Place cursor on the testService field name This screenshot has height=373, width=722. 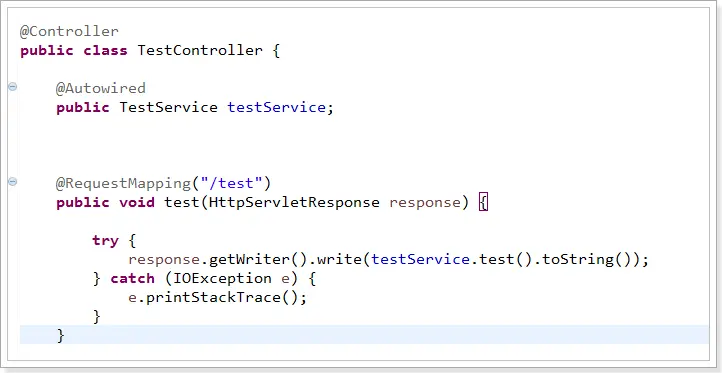(277, 107)
